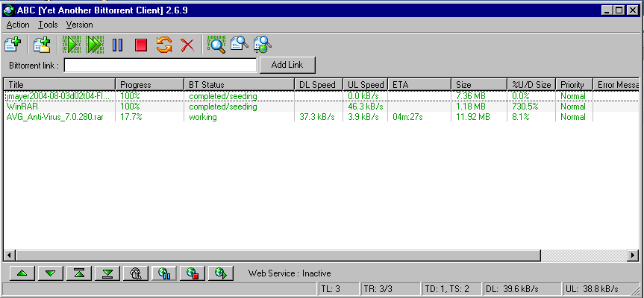Click the Move to Top arrow button
The image size is (644, 298).
coord(78,273)
